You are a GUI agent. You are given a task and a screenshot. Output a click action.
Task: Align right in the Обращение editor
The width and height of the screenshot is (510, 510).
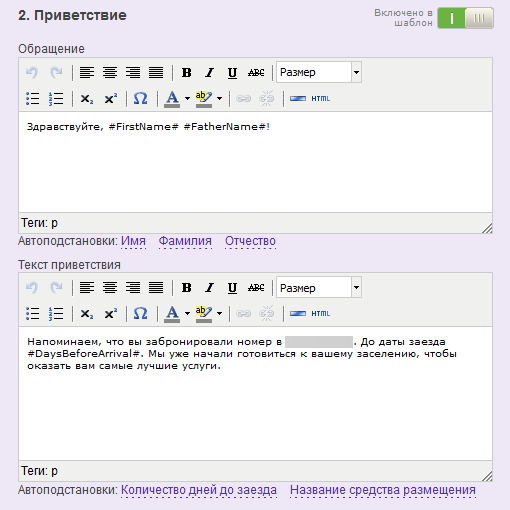[133, 72]
